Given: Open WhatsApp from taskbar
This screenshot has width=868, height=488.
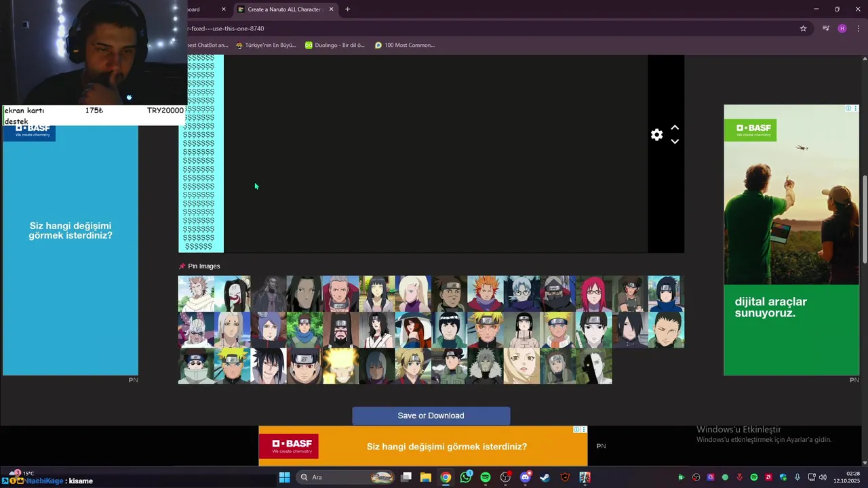Looking at the screenshot, I should point(466,477).
